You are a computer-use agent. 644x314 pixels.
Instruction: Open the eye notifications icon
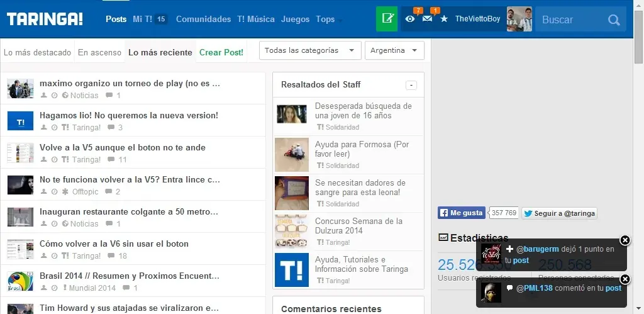coord(410,19)
